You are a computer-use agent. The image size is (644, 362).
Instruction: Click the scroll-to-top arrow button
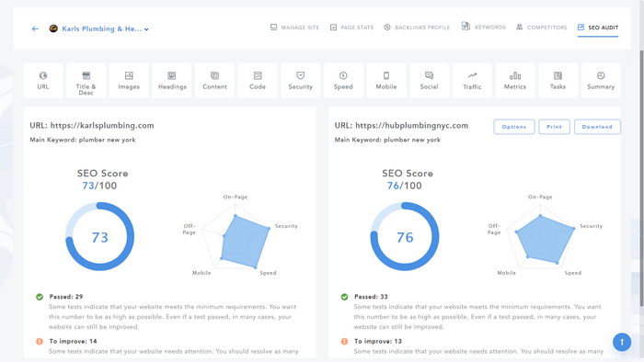click(x=622, y=342)
